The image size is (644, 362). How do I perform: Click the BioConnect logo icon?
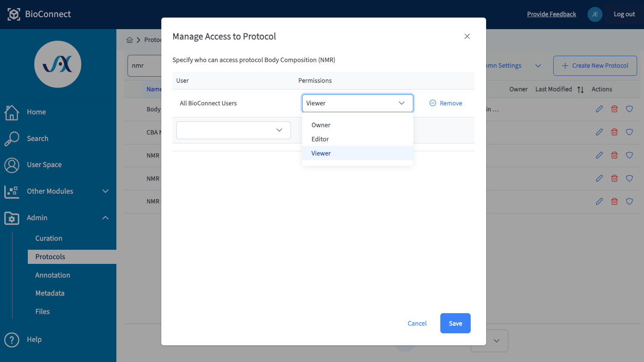click(13, 14)
